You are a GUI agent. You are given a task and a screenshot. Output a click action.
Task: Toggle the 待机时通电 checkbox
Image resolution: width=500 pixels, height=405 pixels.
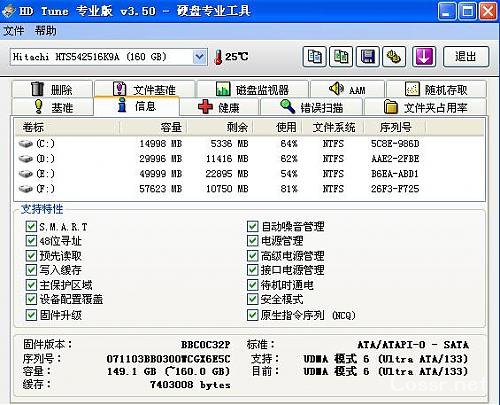point(252,285)
